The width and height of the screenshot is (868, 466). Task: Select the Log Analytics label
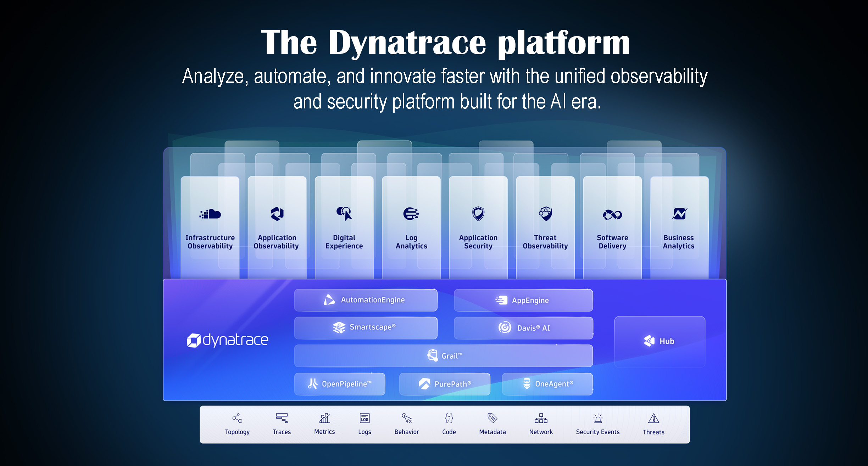(411, 242)
